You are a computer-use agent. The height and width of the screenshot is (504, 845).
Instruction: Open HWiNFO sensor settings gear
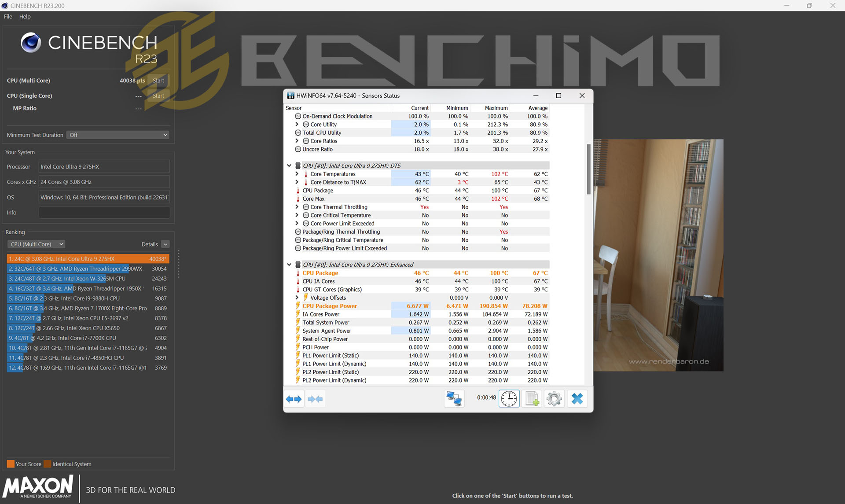pyautogui.click(x=554, y=399)
